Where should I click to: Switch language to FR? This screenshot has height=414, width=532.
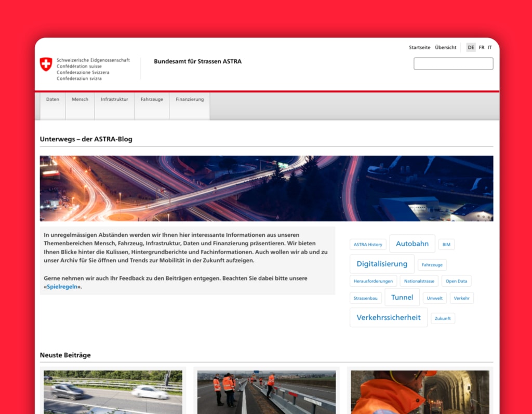pos(482,47)
